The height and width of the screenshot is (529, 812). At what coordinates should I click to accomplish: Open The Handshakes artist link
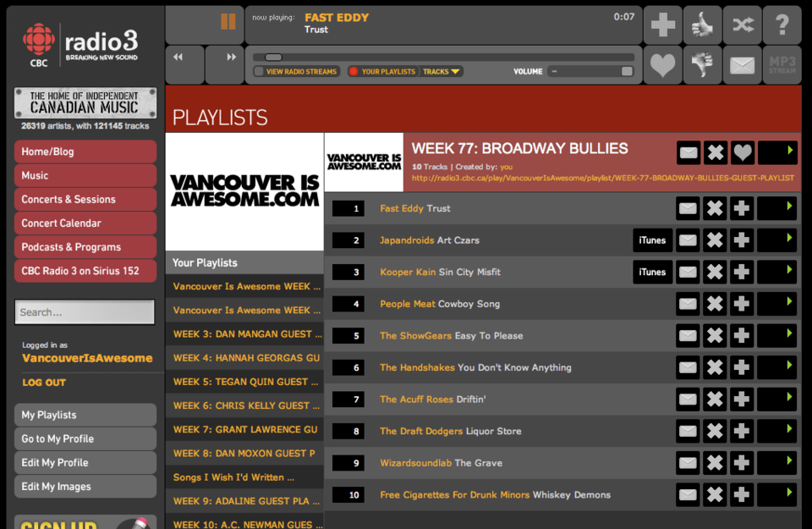pyautogui.click(x=417, y=367)
